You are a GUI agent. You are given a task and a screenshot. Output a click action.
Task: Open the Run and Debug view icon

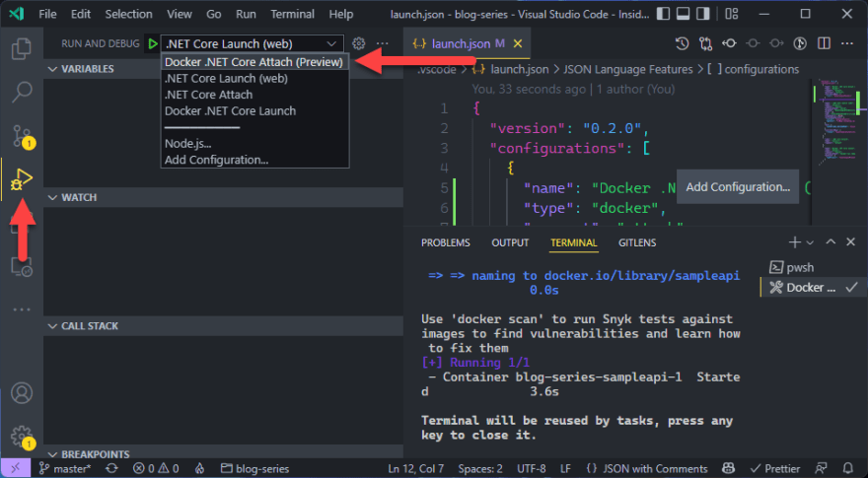click(x=22, y=179)
